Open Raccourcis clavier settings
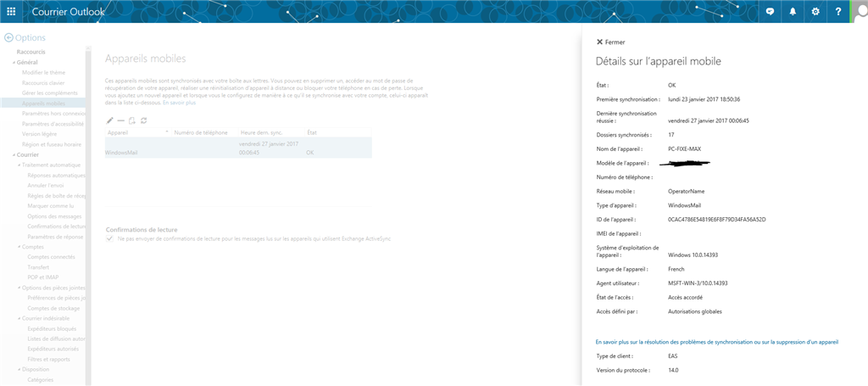This screenshot has width=868, height=386. click(x=43, y=82)
